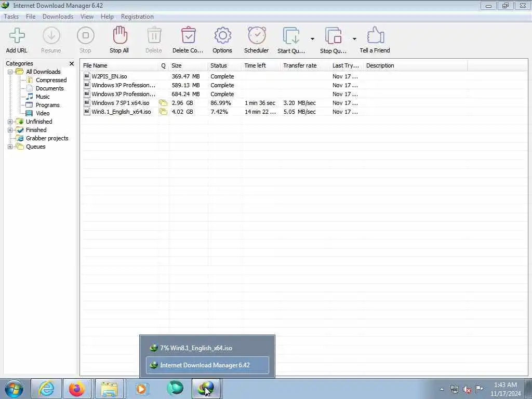532x399 pixels.
Task: Click the Add URL toolbar icon
Action: (x=17, y=36)
